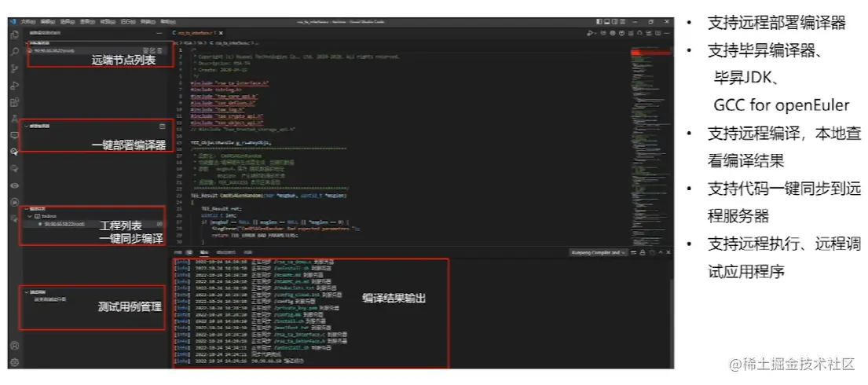This screenshot has width=868, height=385.
Task: Open the Manage gear icon
Action: pos(15,362)
